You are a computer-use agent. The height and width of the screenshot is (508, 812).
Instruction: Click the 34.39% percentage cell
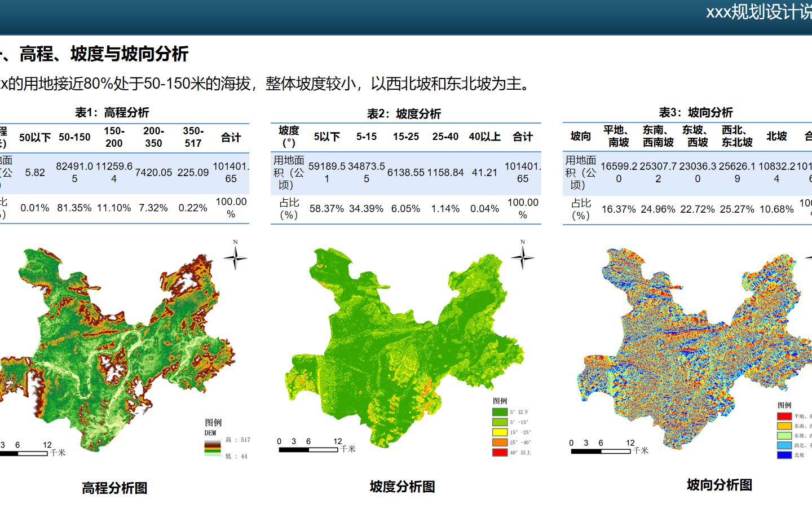pyautogui.click(x=367, y=209)
